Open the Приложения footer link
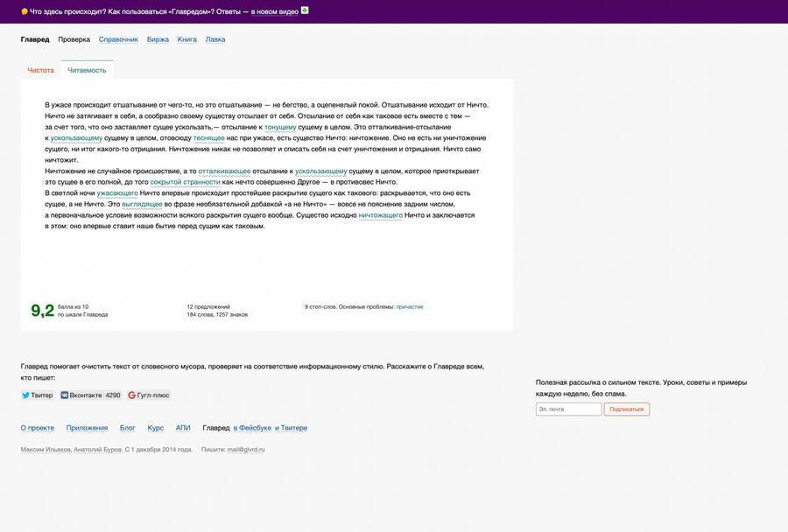Image resolution: width=788 pixels, height=532 pixels. tap(87, 428)
